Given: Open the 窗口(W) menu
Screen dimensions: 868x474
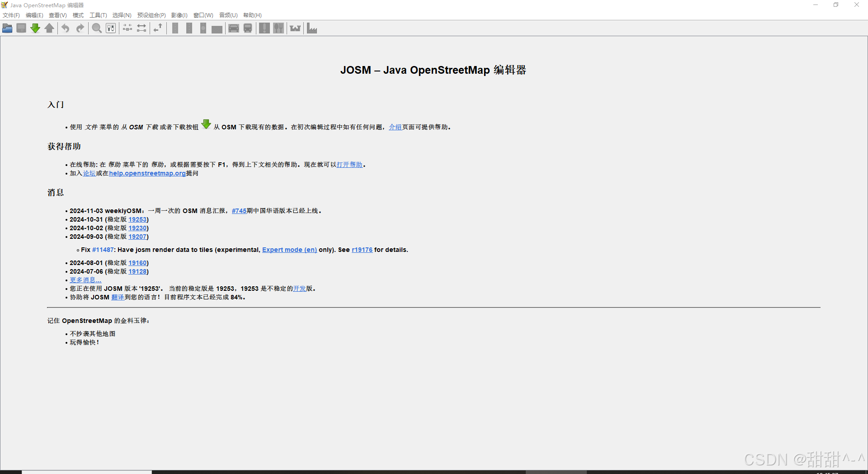Looking at the screenshot, I should pos(203,15).
